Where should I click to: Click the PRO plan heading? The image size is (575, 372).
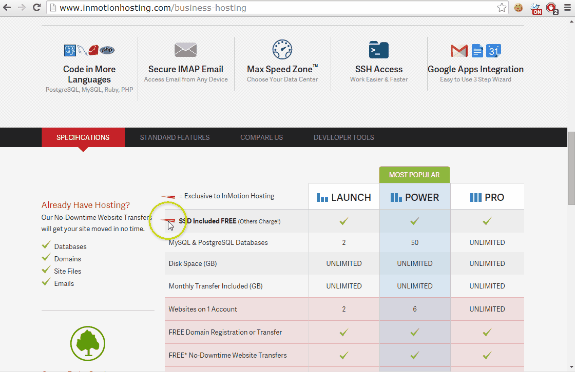pos(494,198)
